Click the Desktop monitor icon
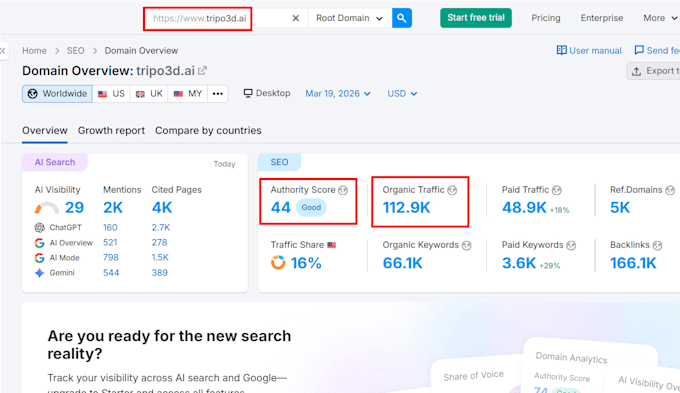Image resolution: width=680 pixels, height=393 pixels. coord(248,93)
